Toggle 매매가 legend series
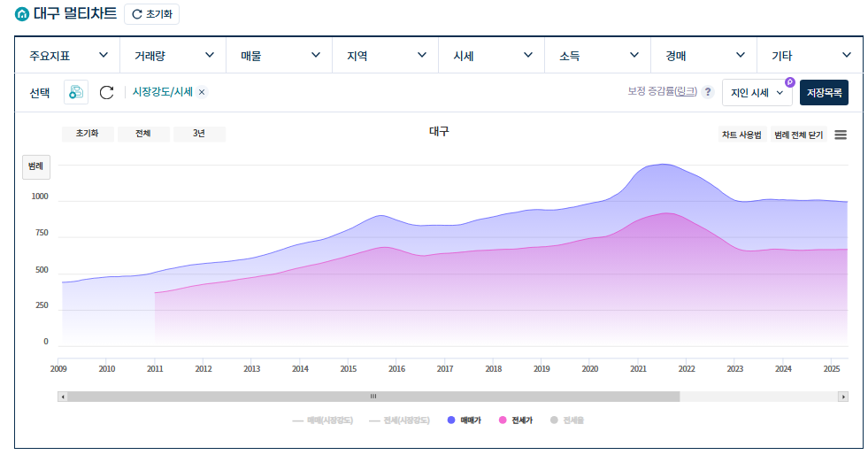This screenshot has height=455, width=868. point(465,420)
